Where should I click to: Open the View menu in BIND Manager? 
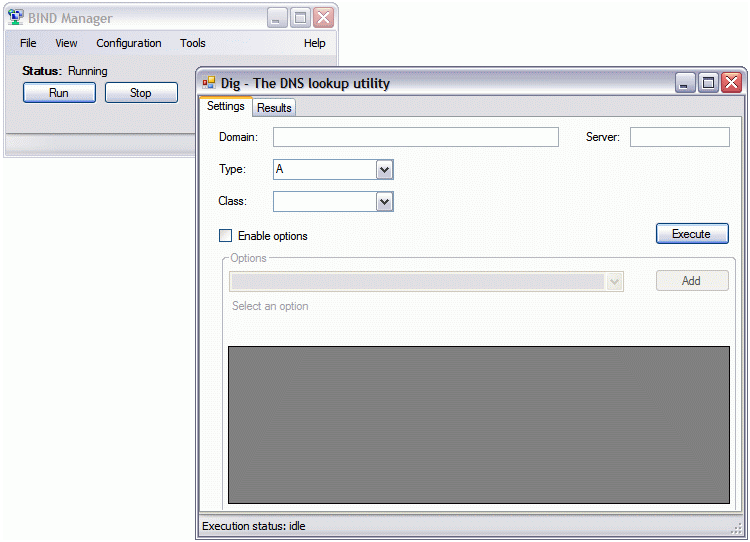[66, 43]
